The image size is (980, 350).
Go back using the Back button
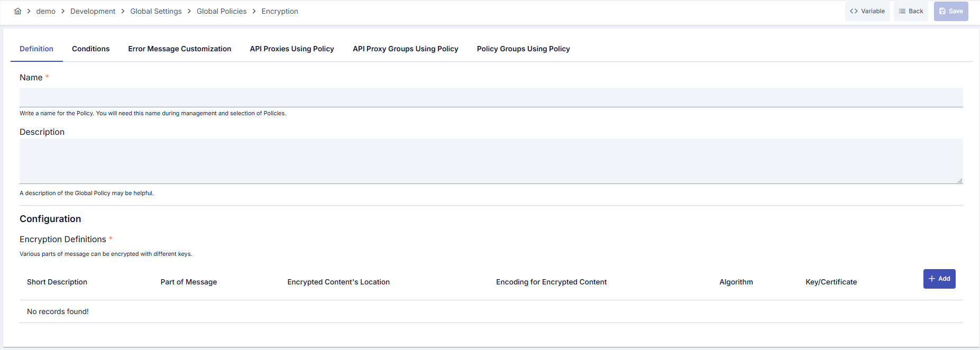911,11
